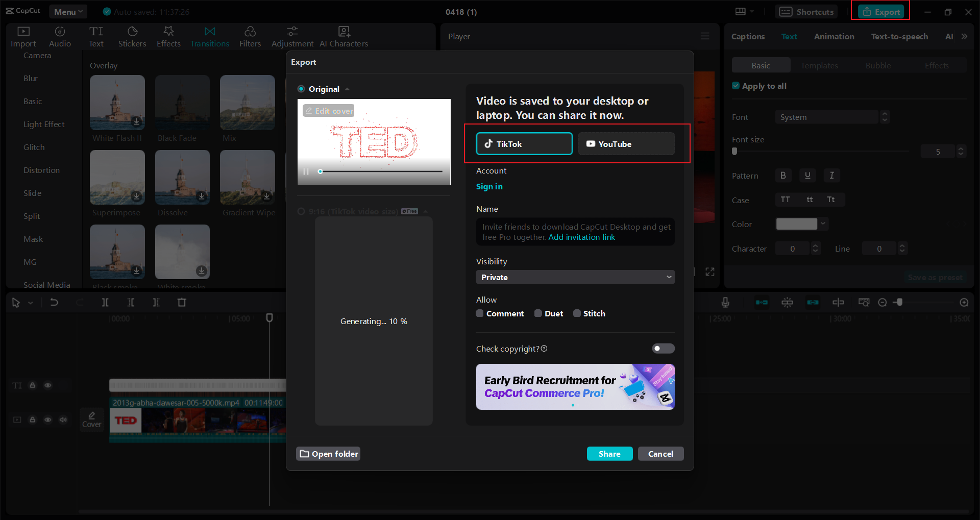The width and height of the screenshot is (980, 520).
Task: Switch to the Captions tab
Action: pyautogui.click(x=748, y=36)
